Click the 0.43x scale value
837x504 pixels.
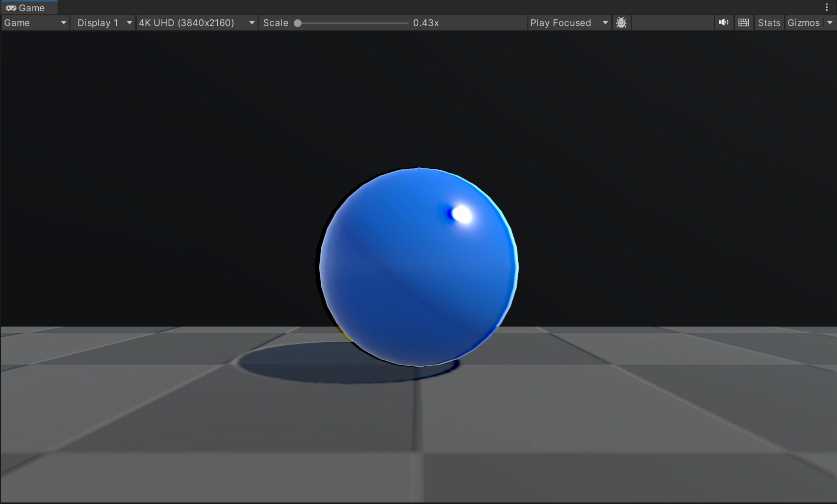426,23
